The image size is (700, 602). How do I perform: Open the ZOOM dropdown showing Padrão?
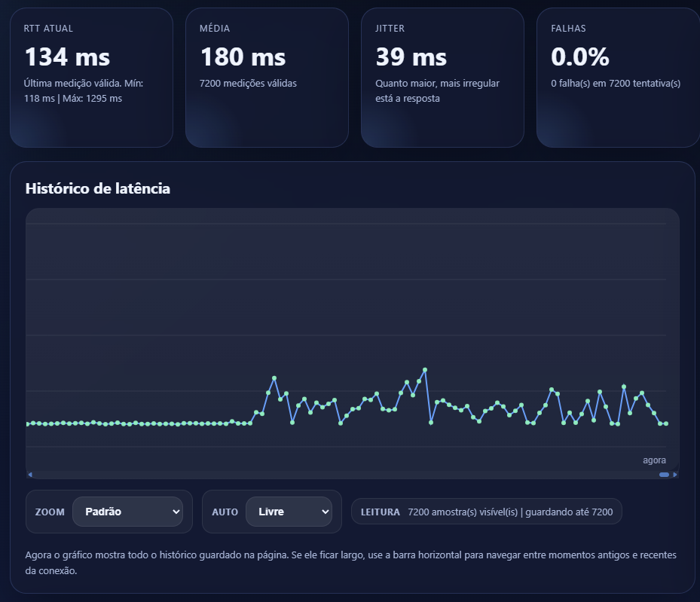coord(128,512)
